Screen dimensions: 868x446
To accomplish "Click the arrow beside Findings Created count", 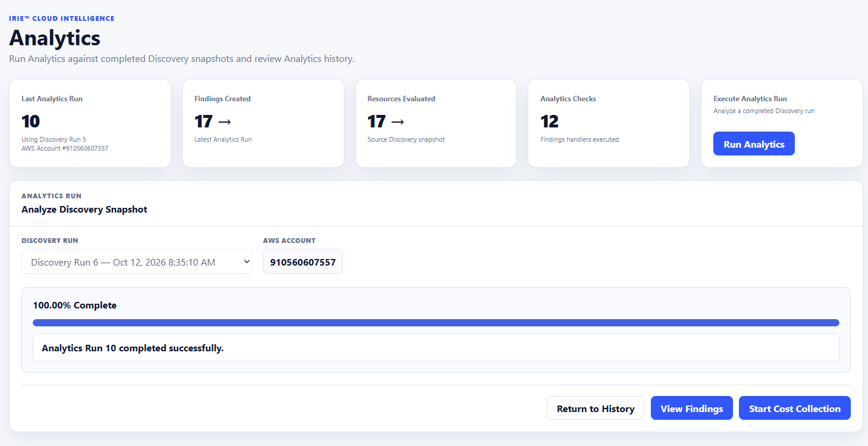I will tap(224, 121).
